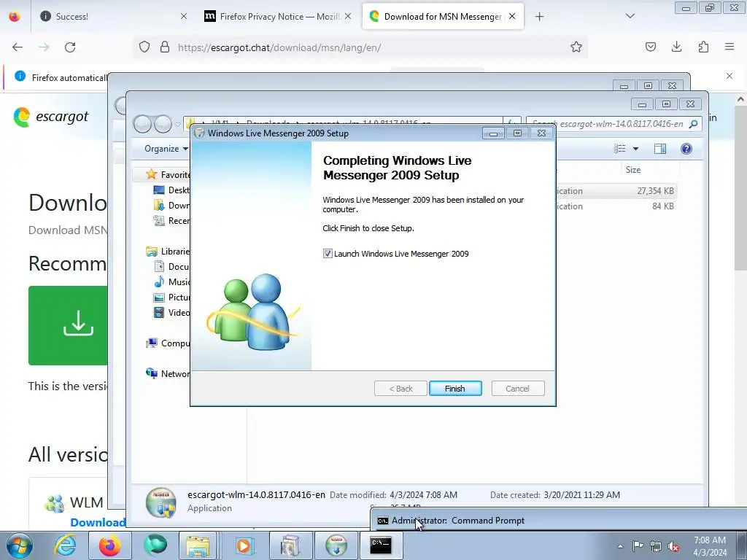Open Recent Places in Explorer sidebar
This screenshot has width=747, height=560.
pos(171,220)
